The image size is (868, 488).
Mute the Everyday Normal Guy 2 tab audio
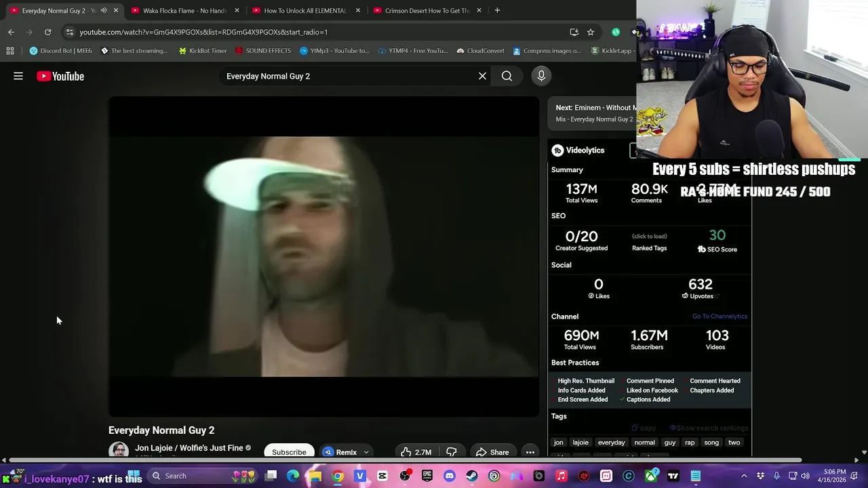[x=104, y=10]
